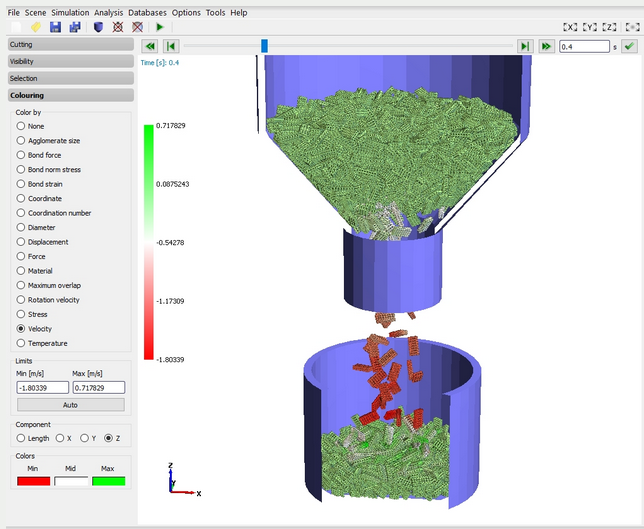Align view to Z axis
The width and height of the screenshot is (644, 529).
click(x=609, y=27)
